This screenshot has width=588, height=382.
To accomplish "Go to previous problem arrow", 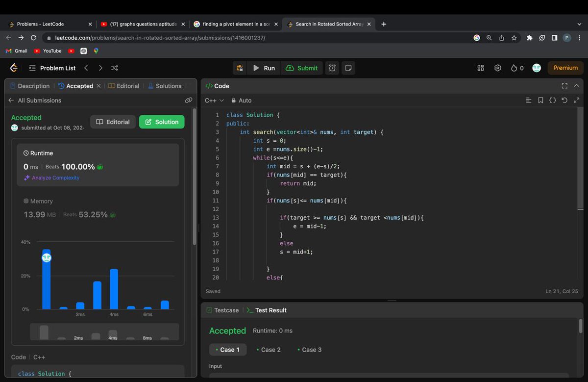I will 86,68.
